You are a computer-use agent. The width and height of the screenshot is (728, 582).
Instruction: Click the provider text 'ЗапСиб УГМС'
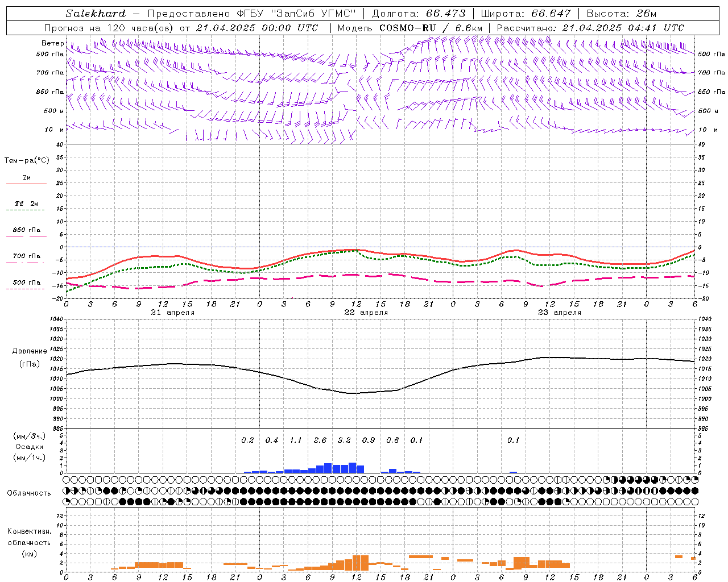(313, 14)
